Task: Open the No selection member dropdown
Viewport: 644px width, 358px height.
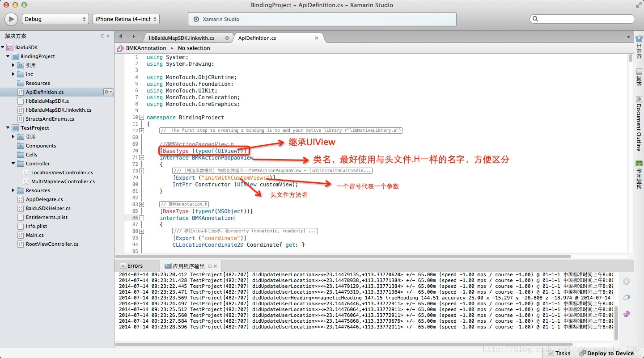Action: coord(194,48)
